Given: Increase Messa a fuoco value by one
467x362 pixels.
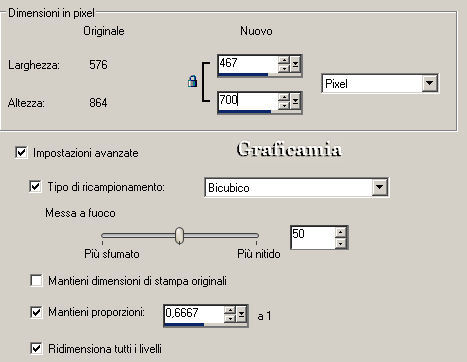Looking at the screenshot, I should pyautogui.click(x=340, y=232).
